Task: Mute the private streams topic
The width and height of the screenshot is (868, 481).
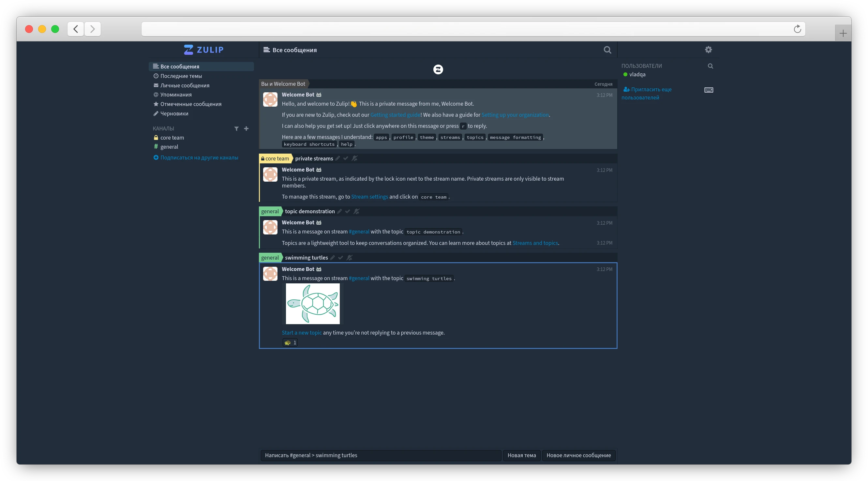Action: tap(354, 158)
